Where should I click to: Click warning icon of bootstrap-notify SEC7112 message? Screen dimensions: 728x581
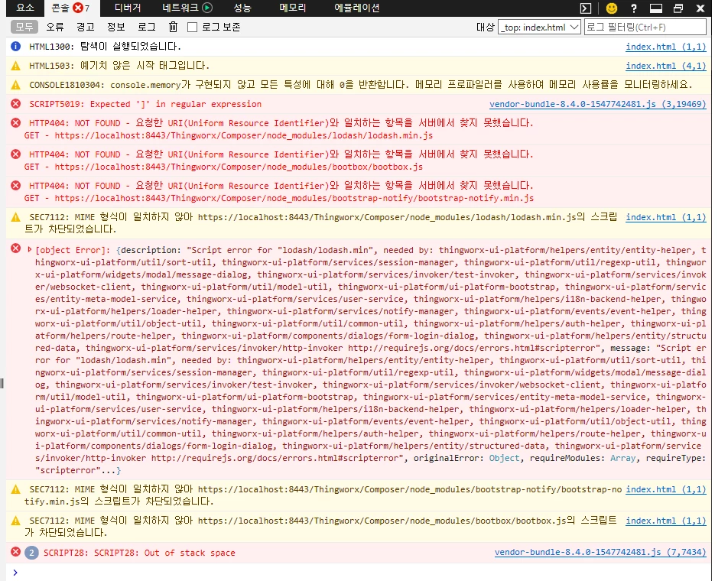(x=16, y=489)
